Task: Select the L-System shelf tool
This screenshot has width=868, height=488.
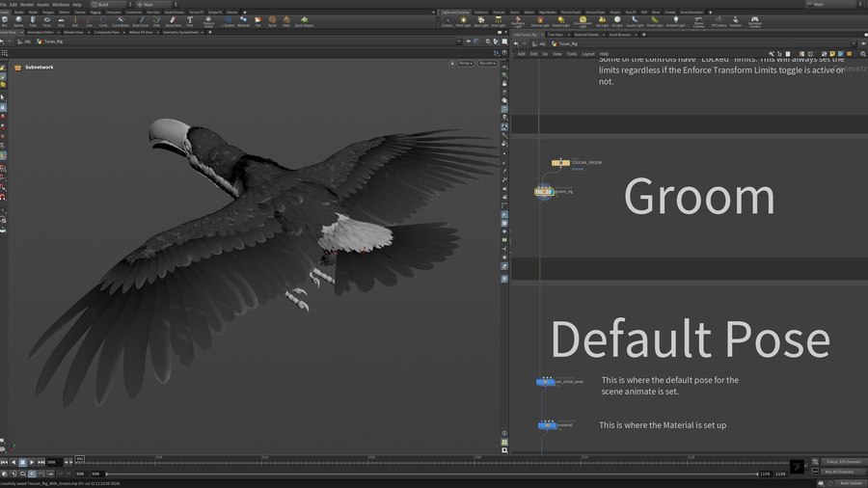Action: [228, 21]
